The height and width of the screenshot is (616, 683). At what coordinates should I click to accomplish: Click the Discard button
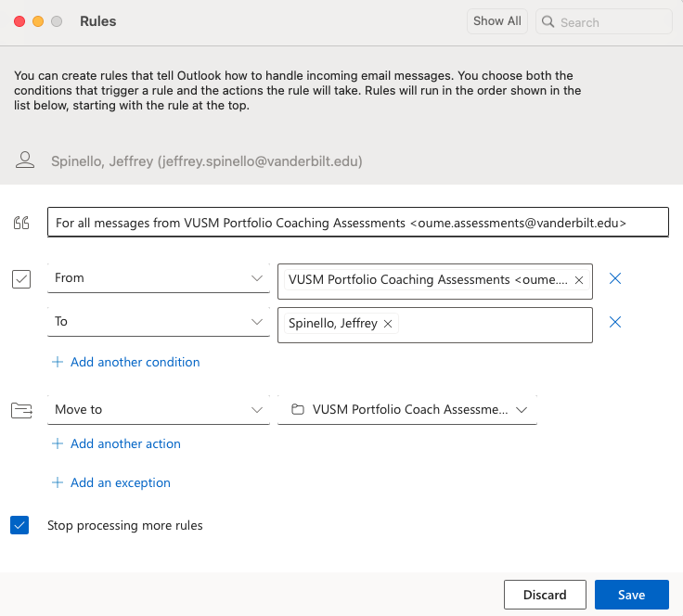coord(545,595)
